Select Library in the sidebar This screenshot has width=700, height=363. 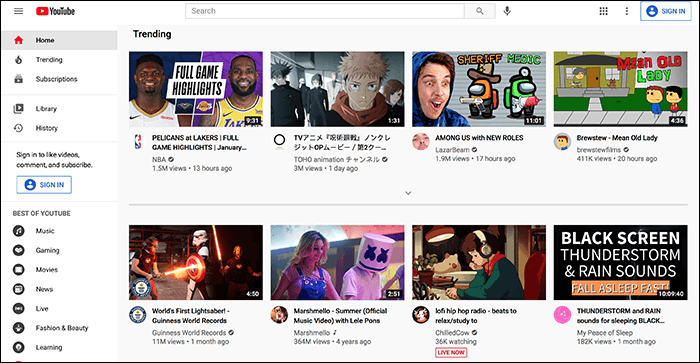[59, 108]
